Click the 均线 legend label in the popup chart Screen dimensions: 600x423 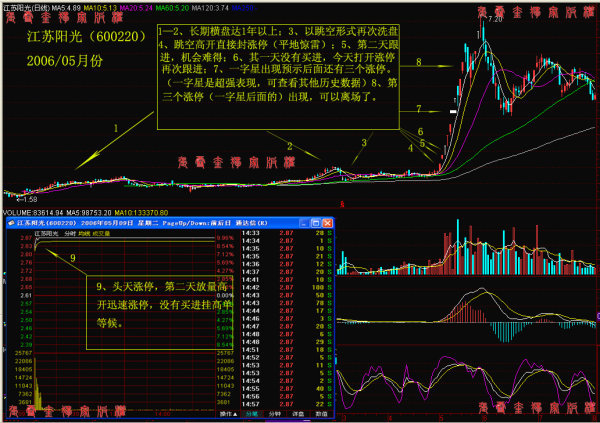click(x=84, y=234)
